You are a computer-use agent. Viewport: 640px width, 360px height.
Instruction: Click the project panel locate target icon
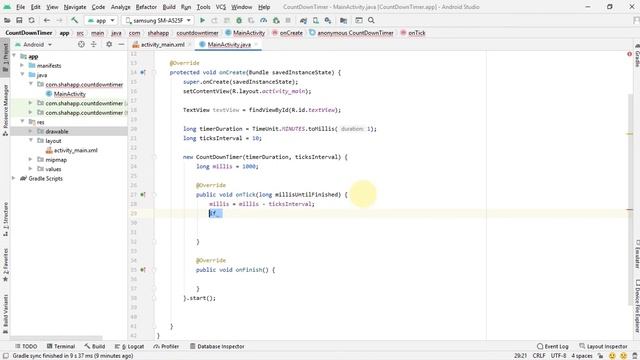pos(81,44)
